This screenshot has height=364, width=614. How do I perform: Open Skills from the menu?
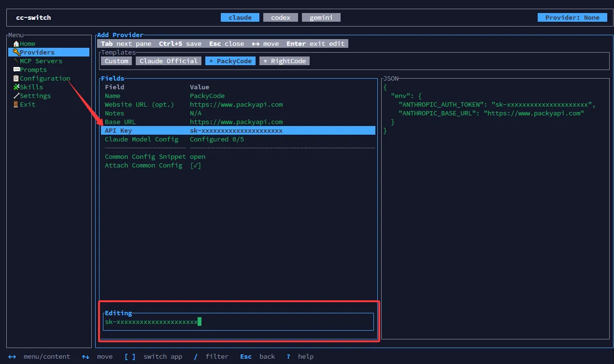point(49,87)
